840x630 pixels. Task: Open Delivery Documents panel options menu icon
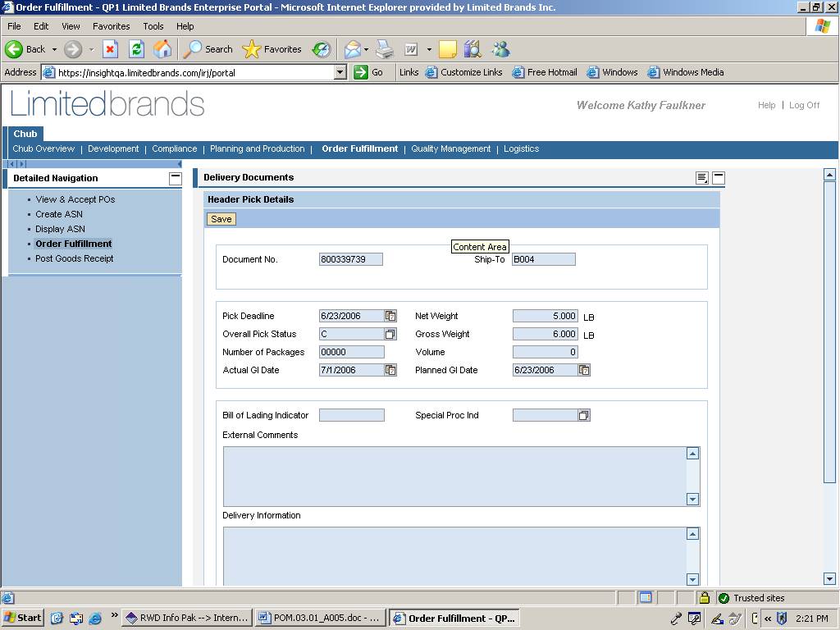click(702, 178)
